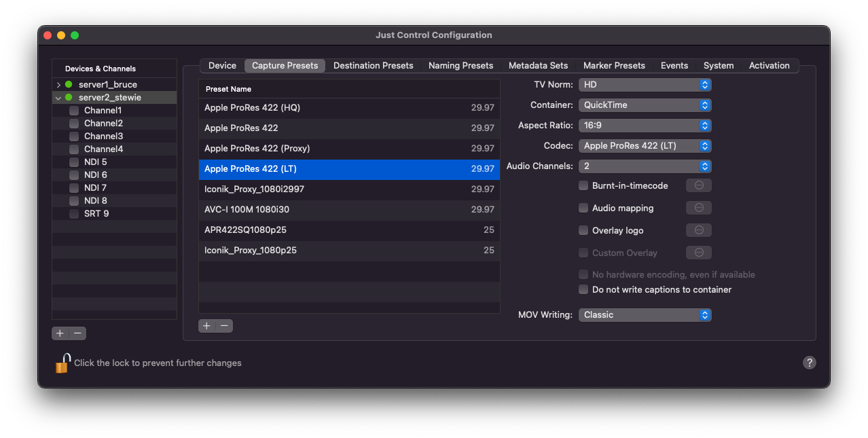Expand the server1_bruce device
The height and width of the screenshot is (438, 868).
click(58, 85)
